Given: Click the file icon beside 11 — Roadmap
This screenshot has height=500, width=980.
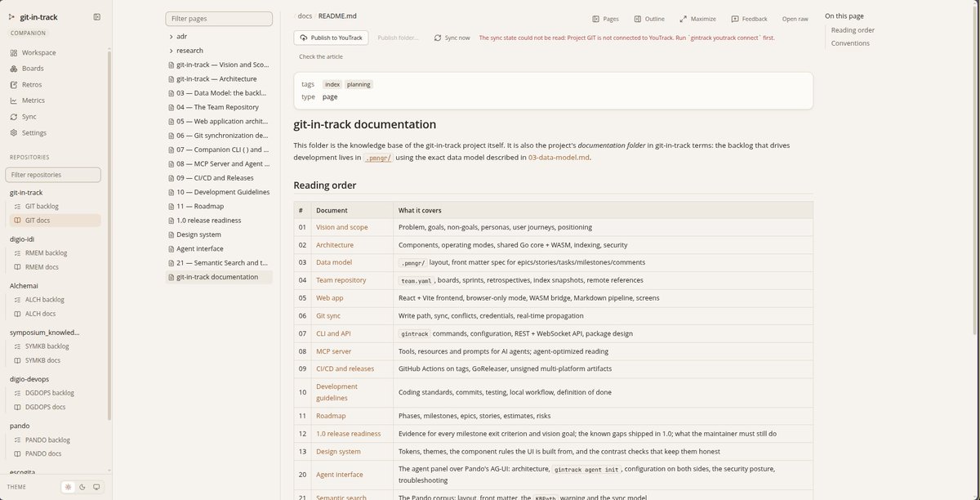Looking at the screenshot, I should [171, 206].
